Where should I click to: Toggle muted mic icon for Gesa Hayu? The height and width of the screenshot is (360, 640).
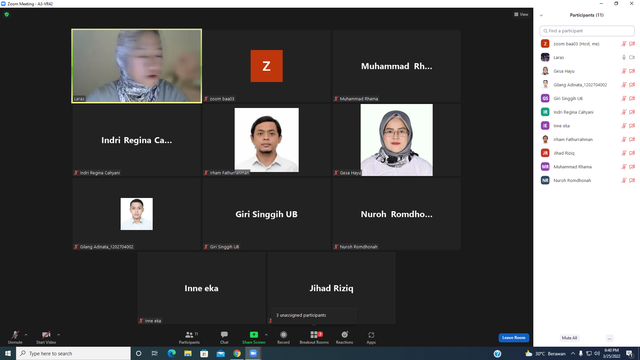tap(624, 71)
